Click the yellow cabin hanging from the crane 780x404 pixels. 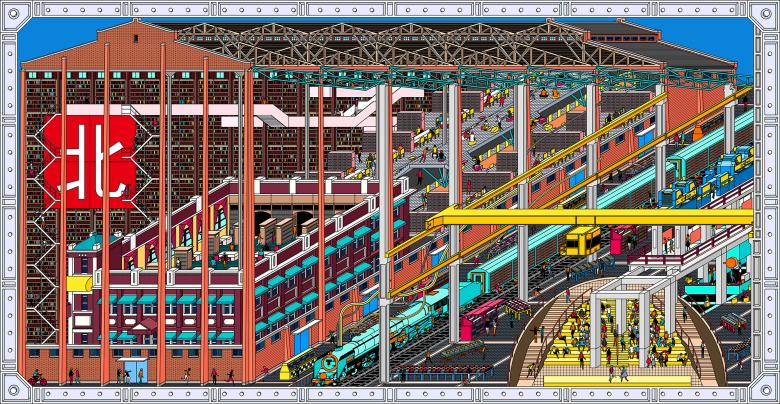(x=582, y=241)
